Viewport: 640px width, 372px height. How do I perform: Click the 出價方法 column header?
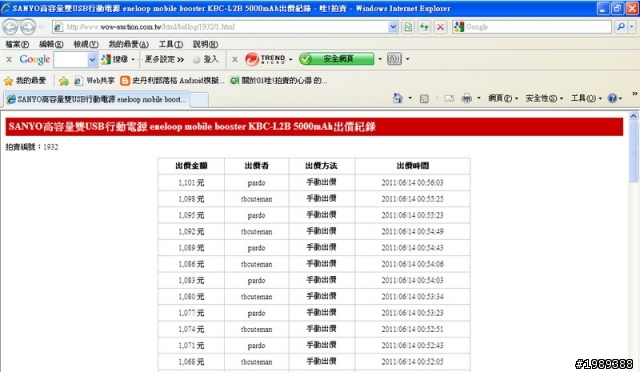tap(321, 166)
